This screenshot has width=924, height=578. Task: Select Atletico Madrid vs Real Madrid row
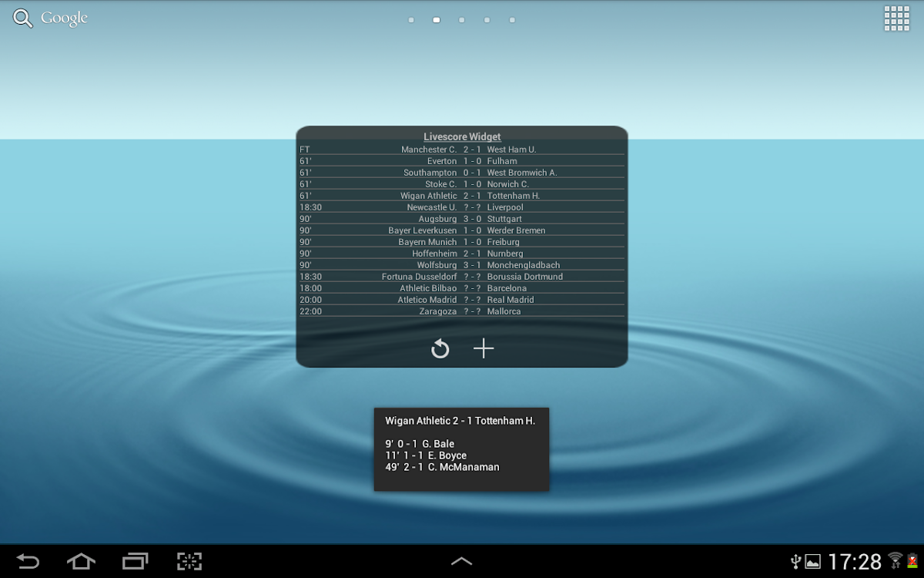(x=462, y=300)
